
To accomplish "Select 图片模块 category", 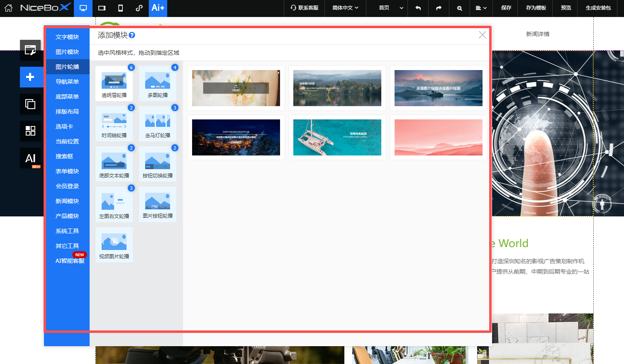I will (67, 52).
